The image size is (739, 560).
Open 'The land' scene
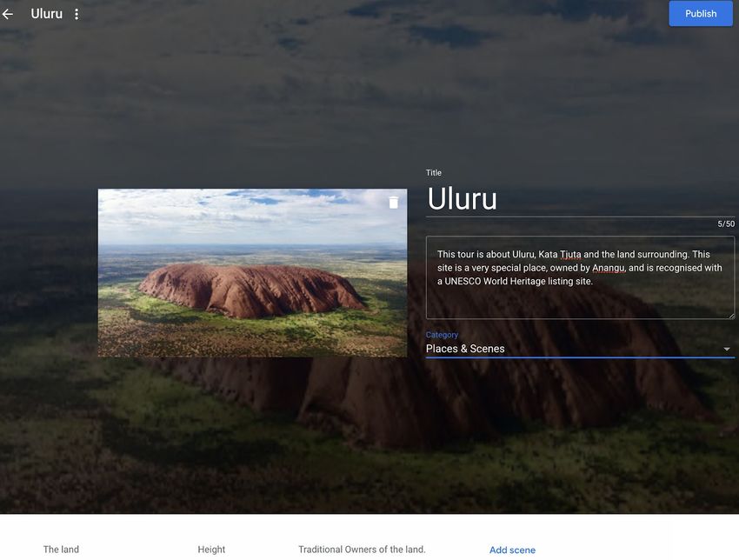point(62,550)
